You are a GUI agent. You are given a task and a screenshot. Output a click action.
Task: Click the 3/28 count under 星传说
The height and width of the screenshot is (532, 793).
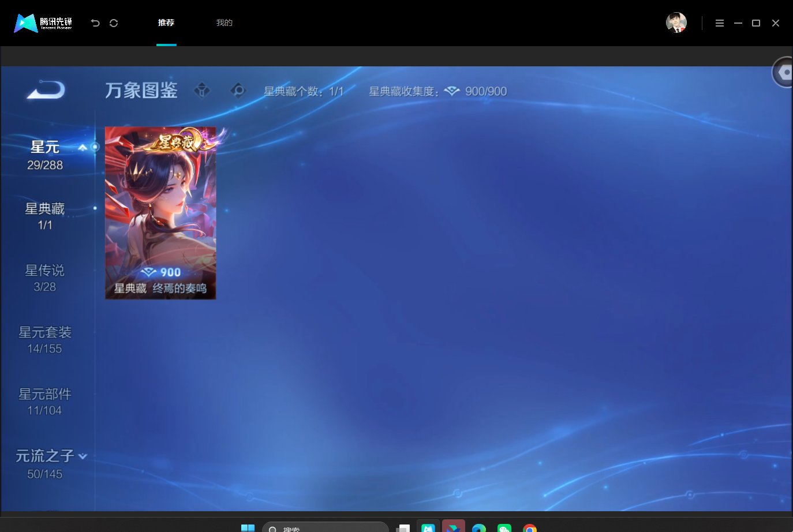[x=45, y=287]
